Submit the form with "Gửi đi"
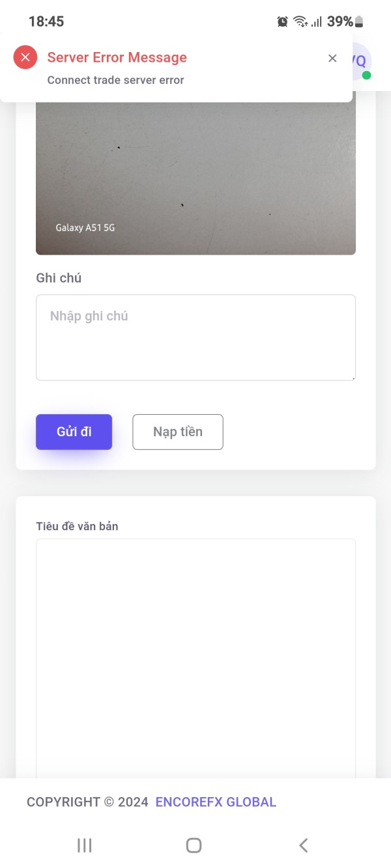The image size is (391, 868). point(74,432)
